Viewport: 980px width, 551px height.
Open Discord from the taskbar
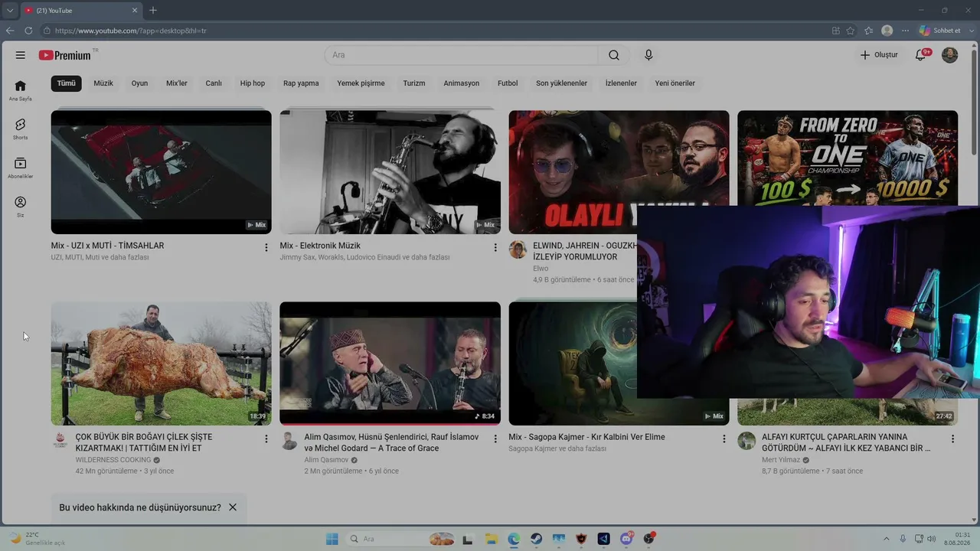626,539
